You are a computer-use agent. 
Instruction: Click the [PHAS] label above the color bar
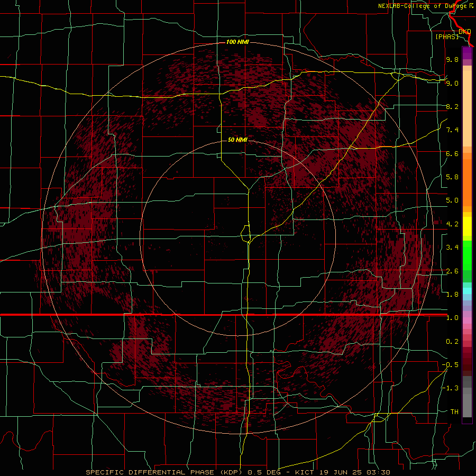point(447,36)
